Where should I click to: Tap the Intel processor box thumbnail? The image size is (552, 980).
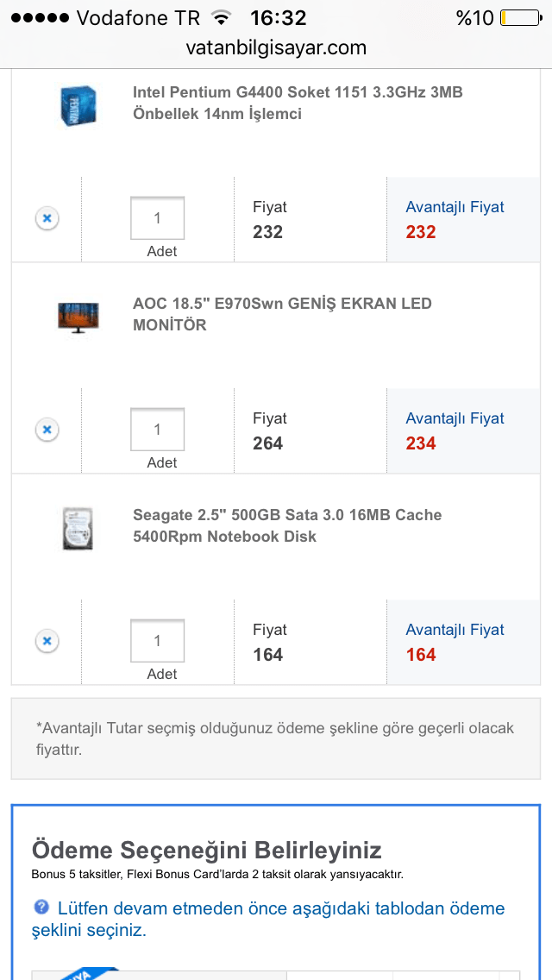(78, 105)
